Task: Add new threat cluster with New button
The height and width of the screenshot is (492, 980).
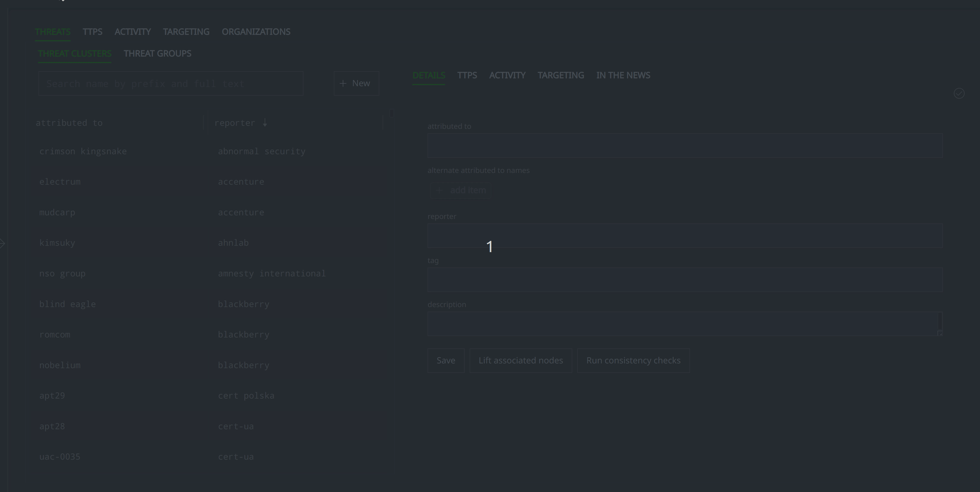Action: (356, 83)
